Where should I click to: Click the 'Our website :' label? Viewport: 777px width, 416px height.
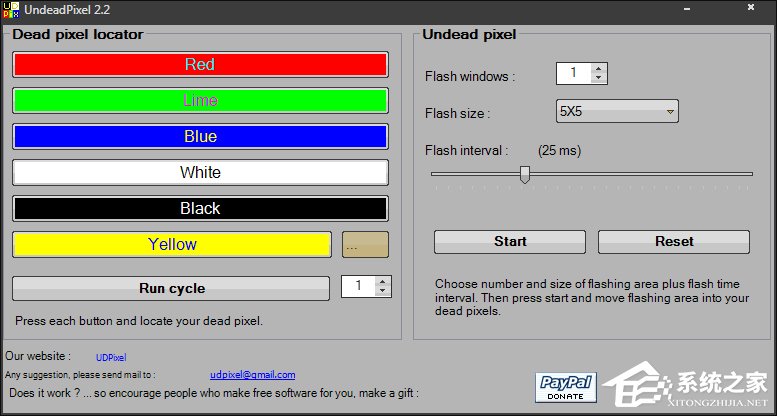pyautogui.click(x=38, y=356)
